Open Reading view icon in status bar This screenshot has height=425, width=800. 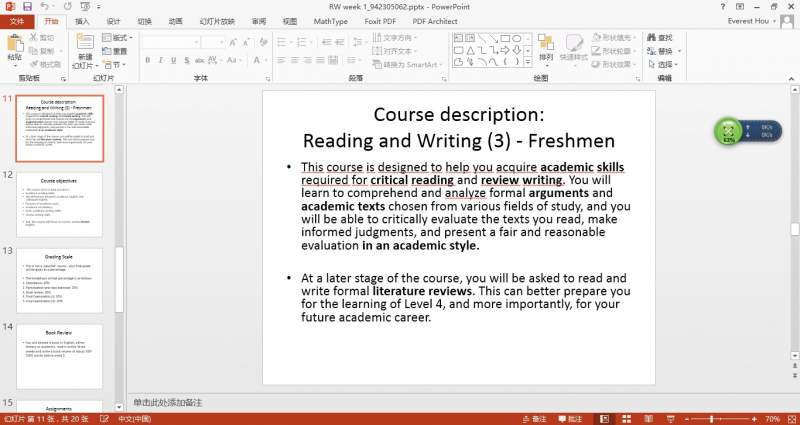648,419
